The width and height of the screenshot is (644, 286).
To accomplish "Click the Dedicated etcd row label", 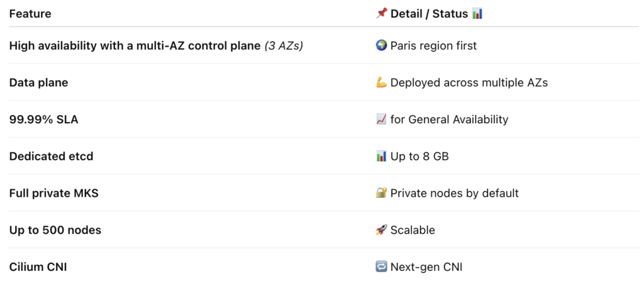I will coord(52,157).
